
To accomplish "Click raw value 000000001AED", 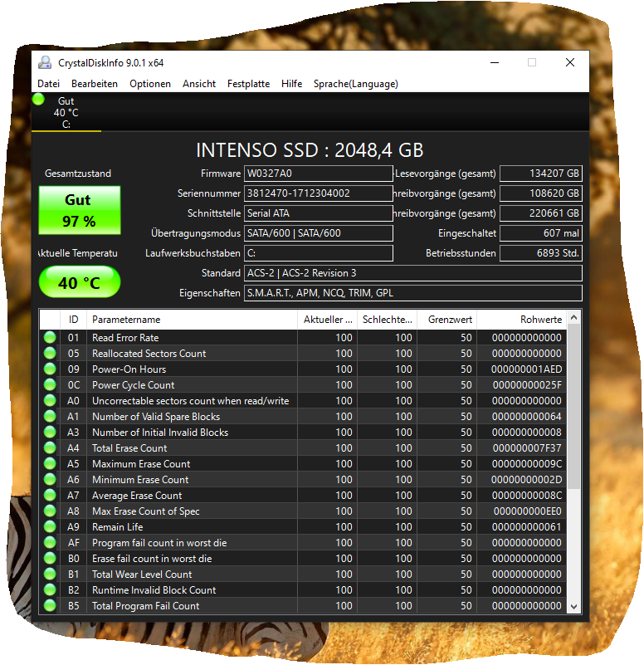I will [526, 369].
